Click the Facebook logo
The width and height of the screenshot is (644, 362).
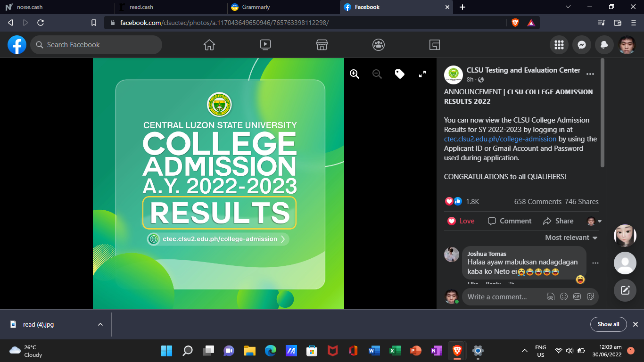point(17,45)
